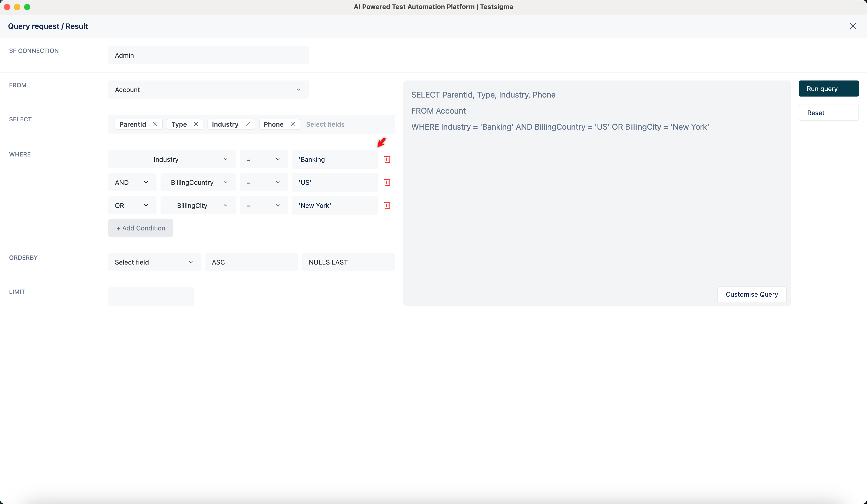Screen dimensions: 867x504
Task: Expand the Industry field dropdown in WHERE
Action: click(226, 159)
